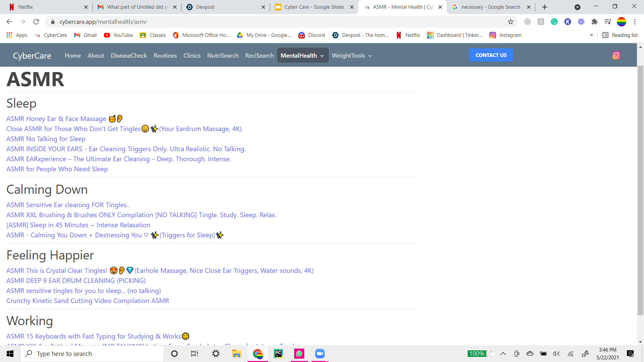Bookmark this page with the star icon
This screenshot has height=362, width=644.
click(511, 22)
